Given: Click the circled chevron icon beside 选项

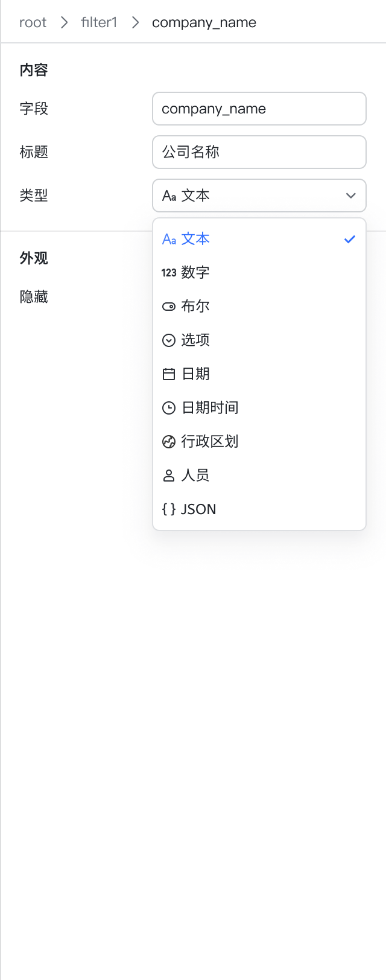Looking at the screenshot, I should tap(169, 340).
